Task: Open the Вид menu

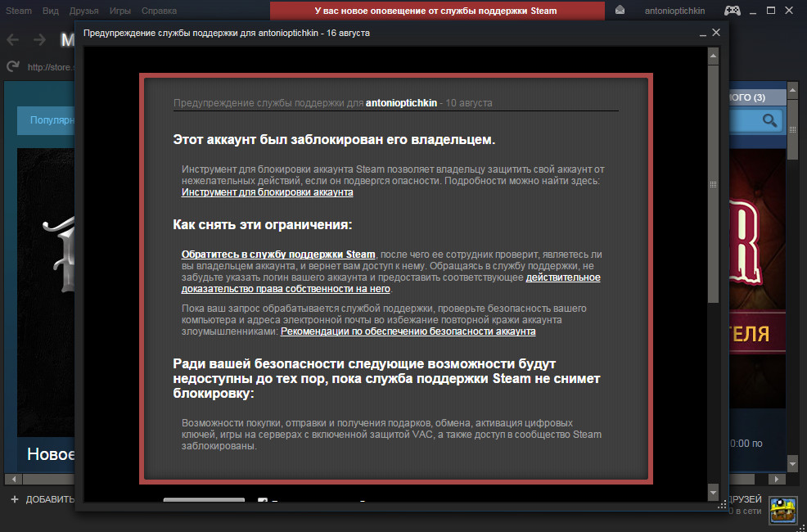Action: coord(51,11)
